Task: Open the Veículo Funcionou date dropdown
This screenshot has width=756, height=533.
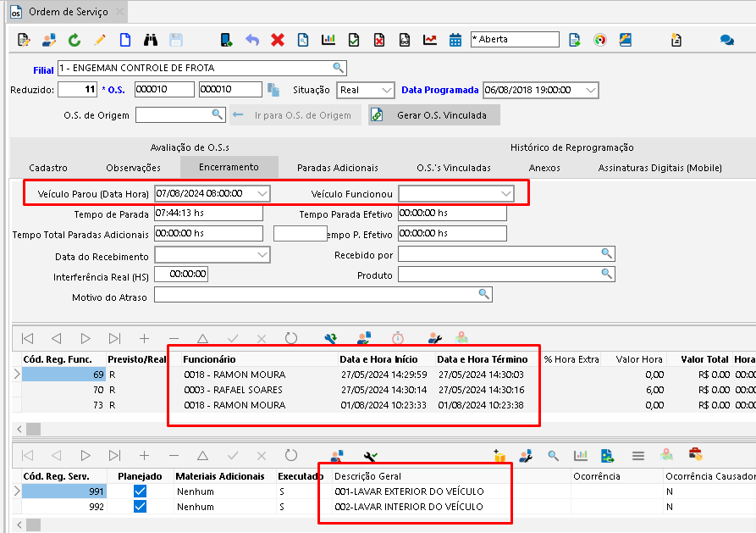Action: pyautogui.click(x=506, y=193)
